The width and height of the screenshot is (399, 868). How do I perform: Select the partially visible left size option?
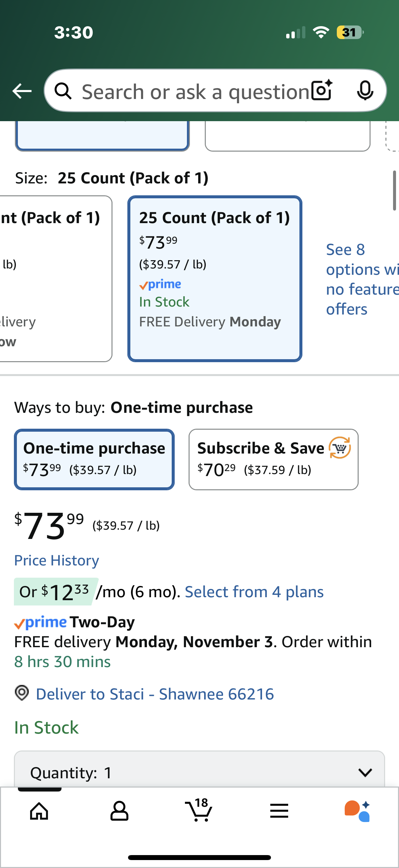(54, 278)
